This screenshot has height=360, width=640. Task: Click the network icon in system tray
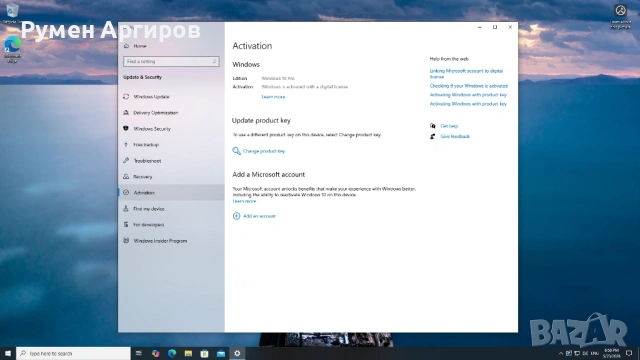coord(577,353)
